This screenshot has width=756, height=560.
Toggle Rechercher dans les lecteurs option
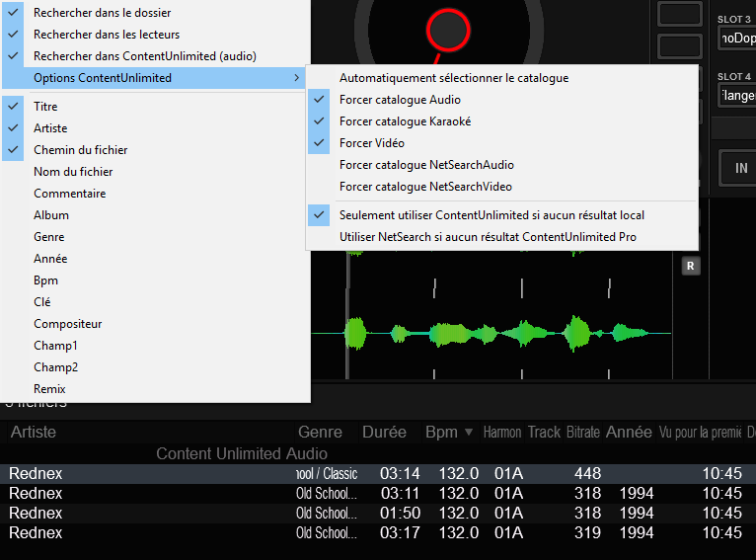click(x=155, y=35)
